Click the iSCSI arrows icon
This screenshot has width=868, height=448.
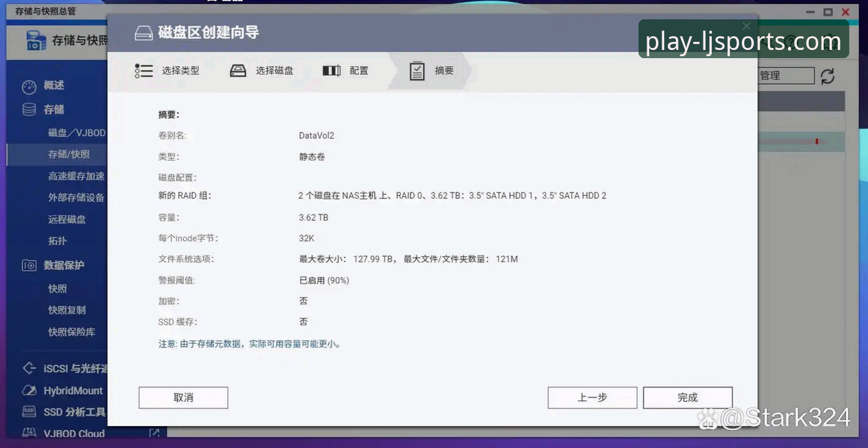(x=29, y=369)
